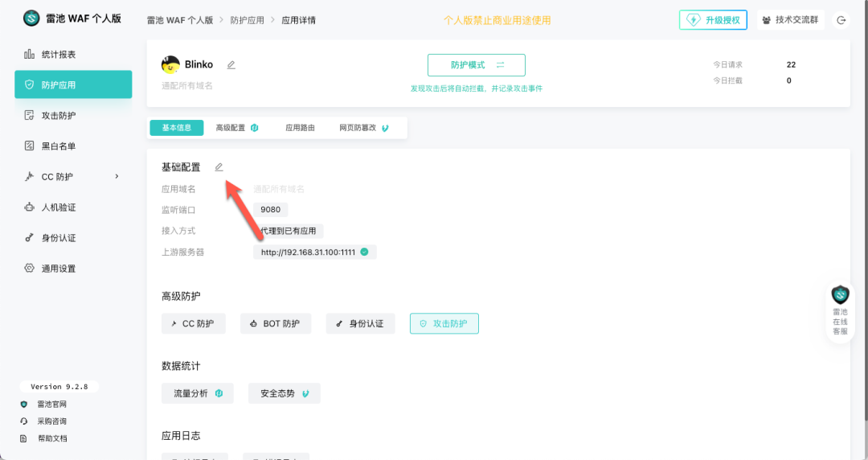Switch to the 网页防篡改 tab

pos(364,128)
